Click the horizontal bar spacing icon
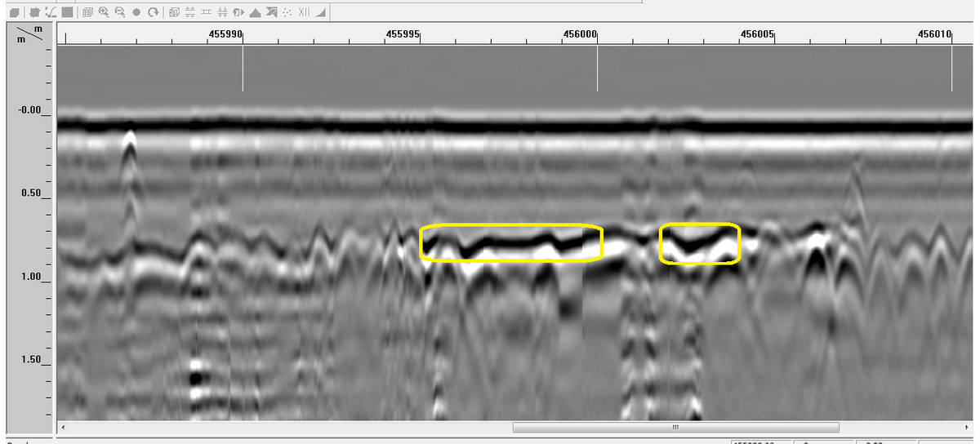980x444 pixels. pos(206,12)
